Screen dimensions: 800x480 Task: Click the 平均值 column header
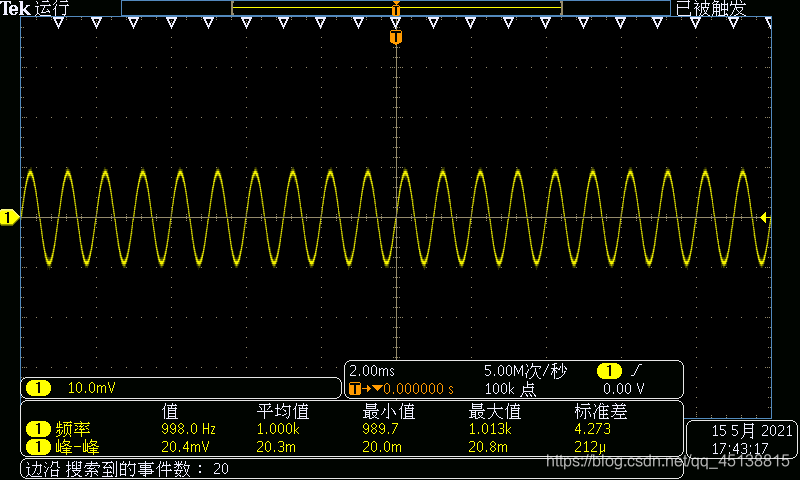pyautogui.click(x=283, y=411)
